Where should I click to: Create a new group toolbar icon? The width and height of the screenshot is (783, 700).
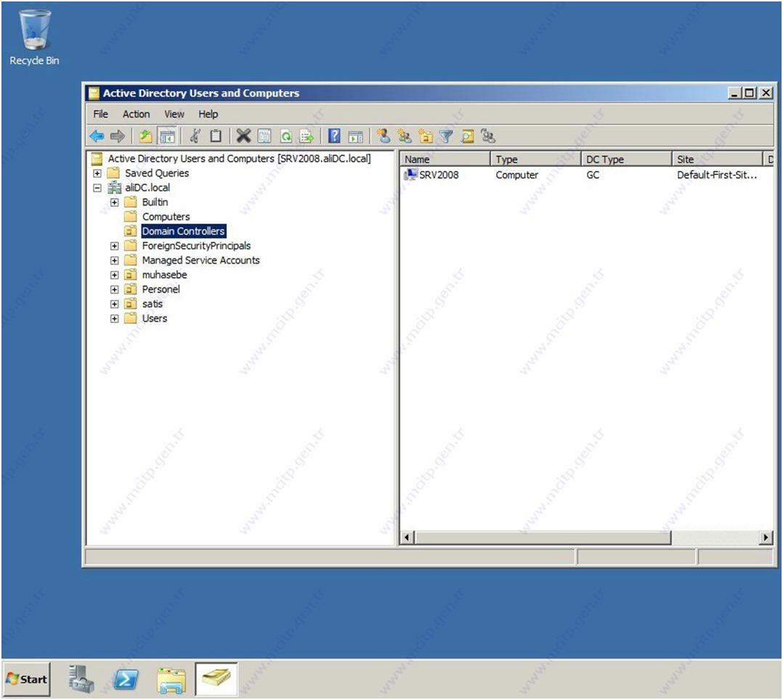click(405, 136)
